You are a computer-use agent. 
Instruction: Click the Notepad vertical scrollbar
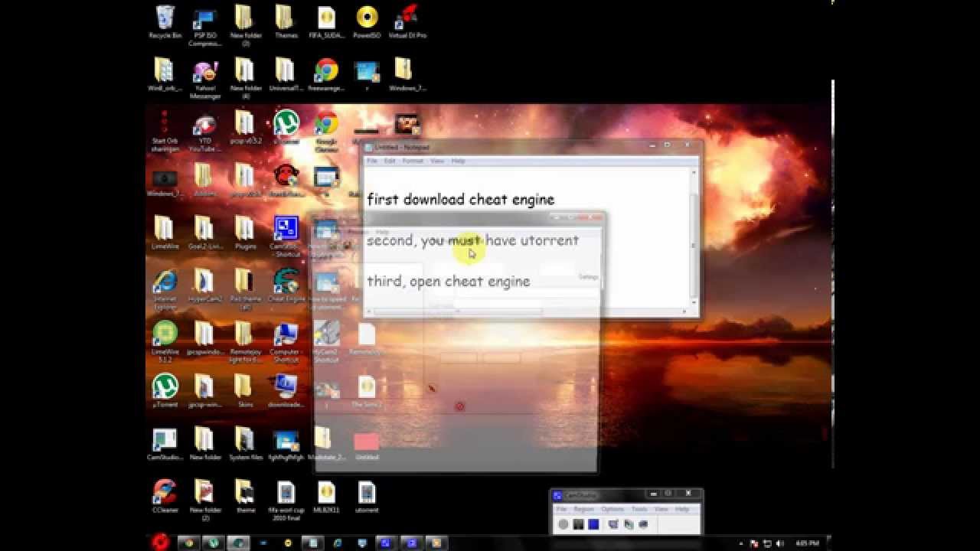point(694,237)
